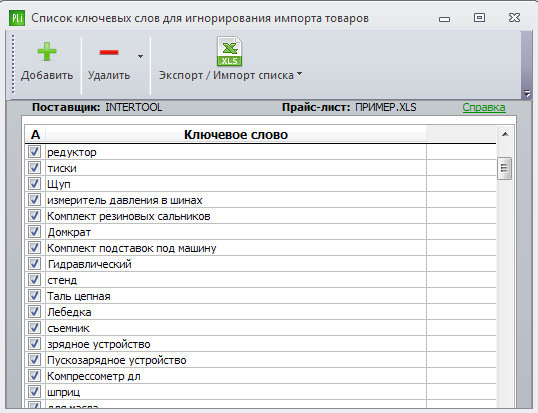Toggle the Таль цепная checkbox

coord(34,296)
